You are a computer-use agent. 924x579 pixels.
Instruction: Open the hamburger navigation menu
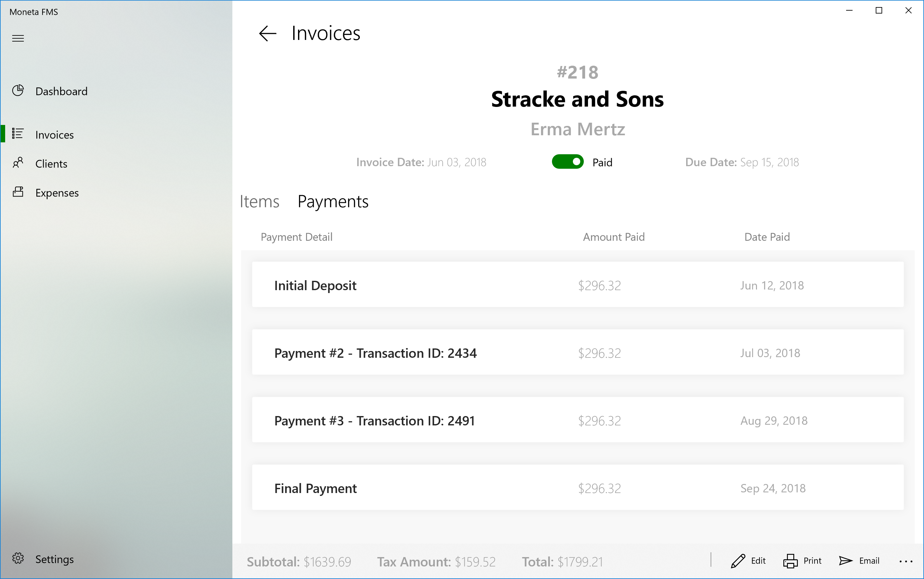coord(18,38)
